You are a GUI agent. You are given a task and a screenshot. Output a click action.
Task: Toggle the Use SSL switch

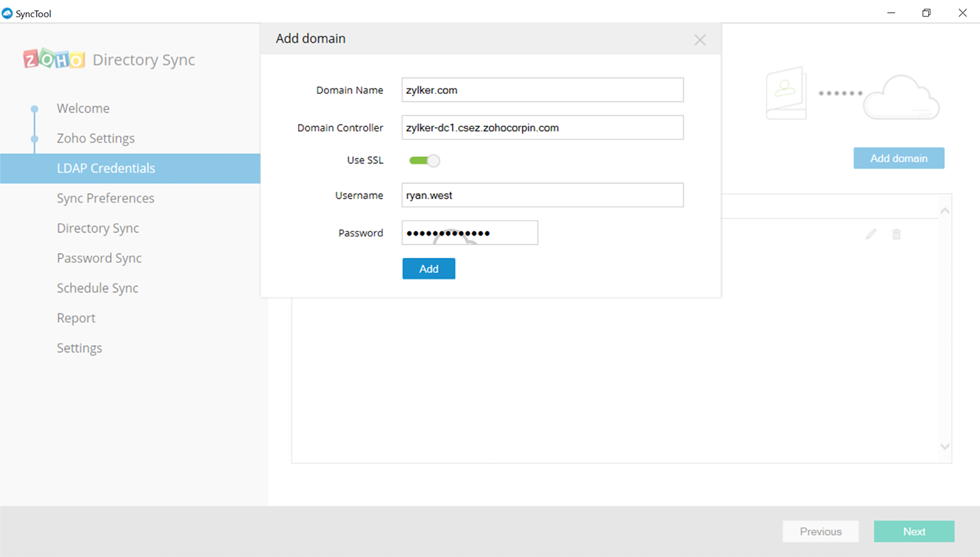point(425,161)
